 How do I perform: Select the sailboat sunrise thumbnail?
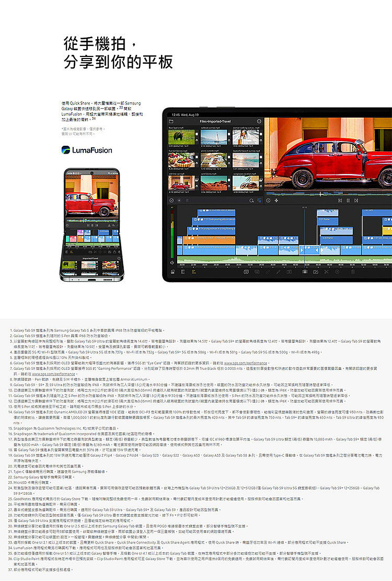pos(214,137)
